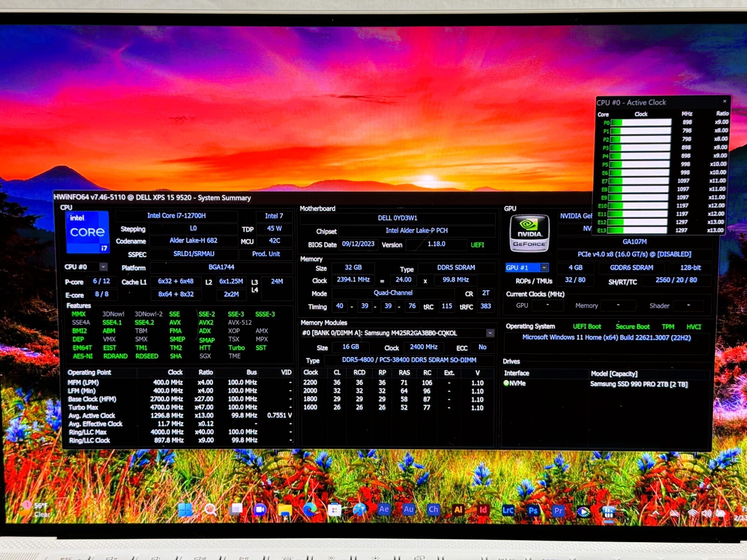Viewport: 747px width, 560px height.
Task: Close the CPU #0 Active Clock window
Action: coord(725,101)
